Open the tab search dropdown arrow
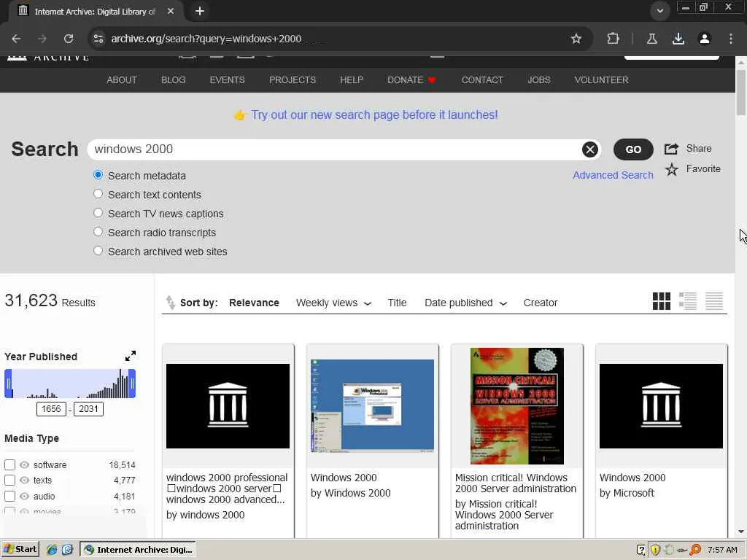 coord(659,11)
